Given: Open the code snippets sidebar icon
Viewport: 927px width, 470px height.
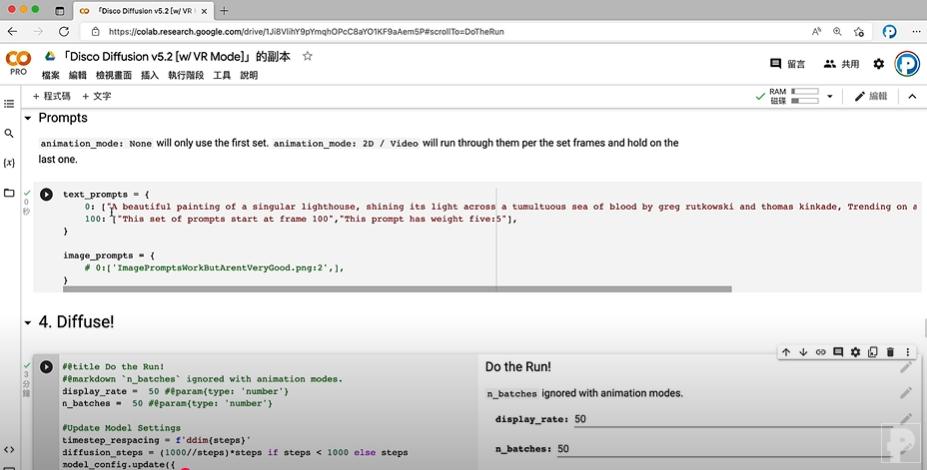Looking at the screenshot, I should [x=9, y=450].
